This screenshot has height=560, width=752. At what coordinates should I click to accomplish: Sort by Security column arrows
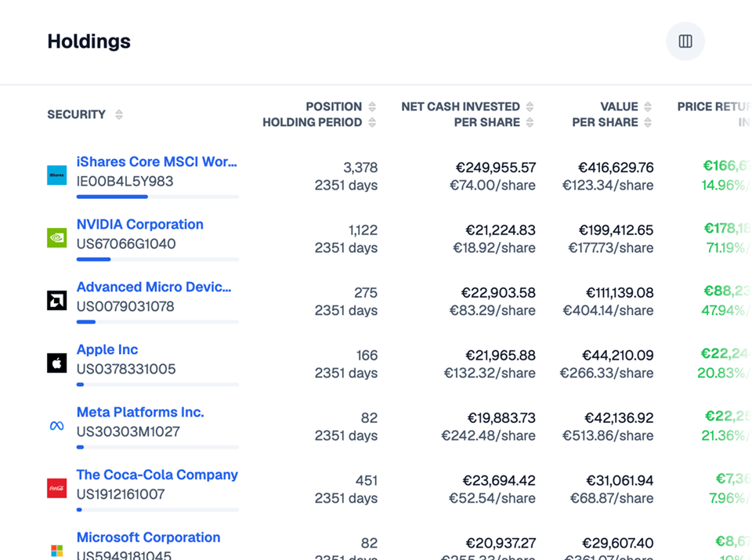tap(119, 114)
